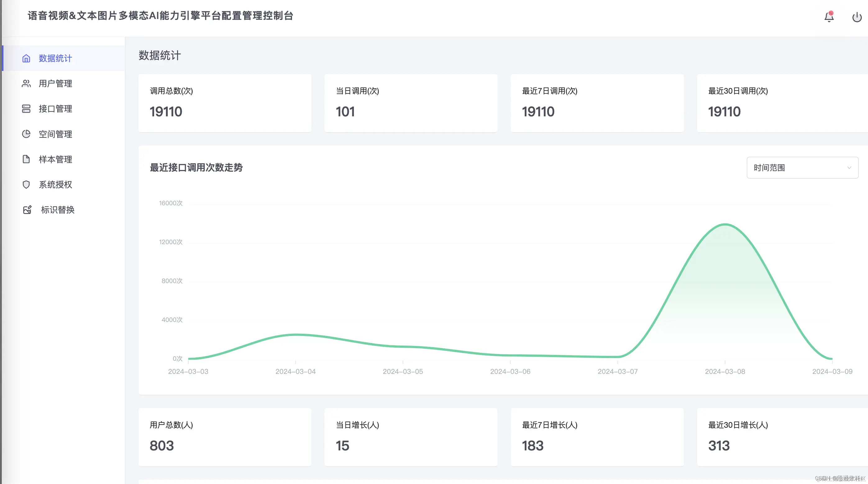The image size is (868, 484).
Task: Click the power logout icon
Action: (857, 17)
